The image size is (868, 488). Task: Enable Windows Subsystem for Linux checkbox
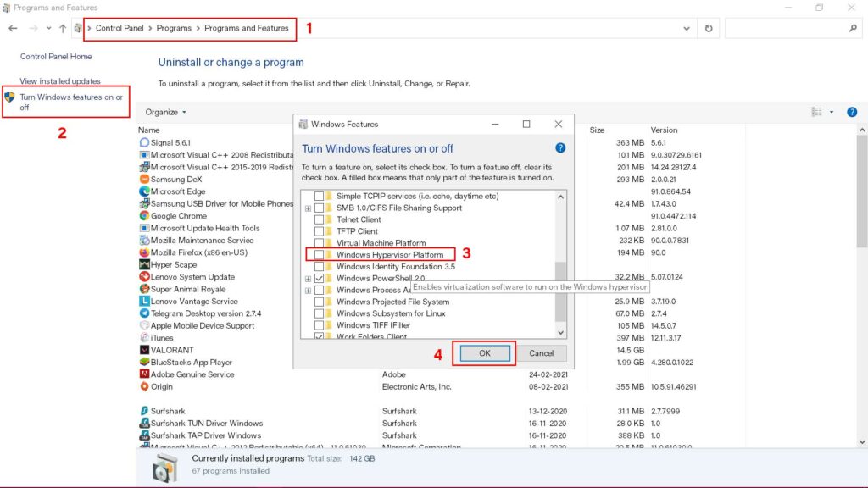click(x=319, y=313)
